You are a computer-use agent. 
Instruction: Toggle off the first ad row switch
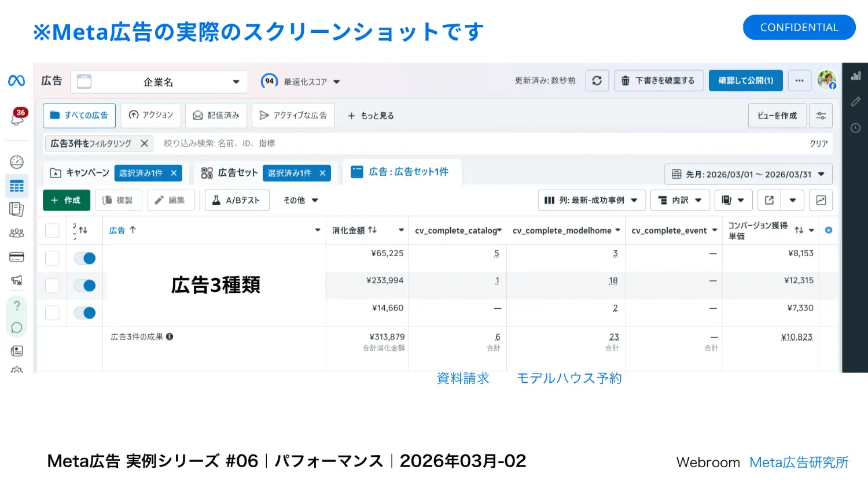[x=85, y=258]
